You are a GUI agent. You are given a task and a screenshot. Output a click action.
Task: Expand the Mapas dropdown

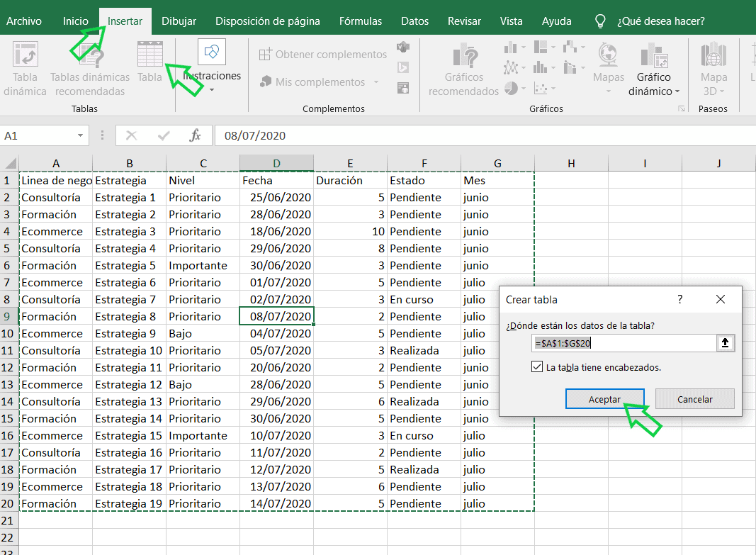click(x=609, y=91)
